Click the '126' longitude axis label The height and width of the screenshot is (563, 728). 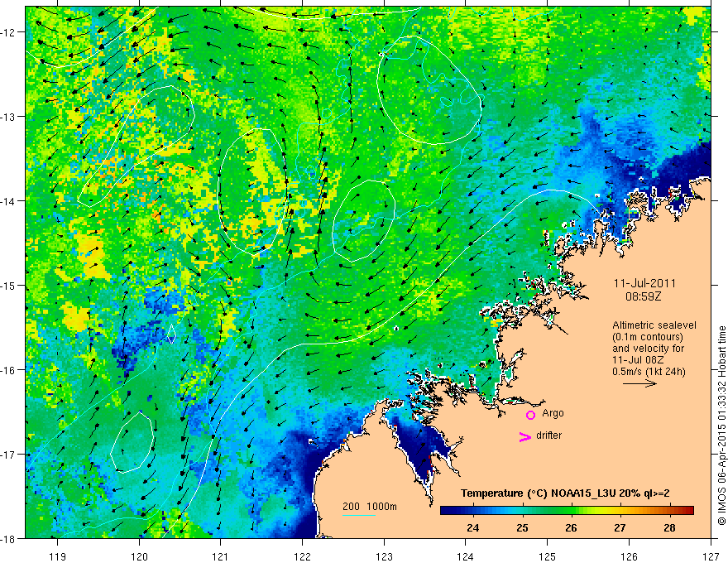[629, 556]
